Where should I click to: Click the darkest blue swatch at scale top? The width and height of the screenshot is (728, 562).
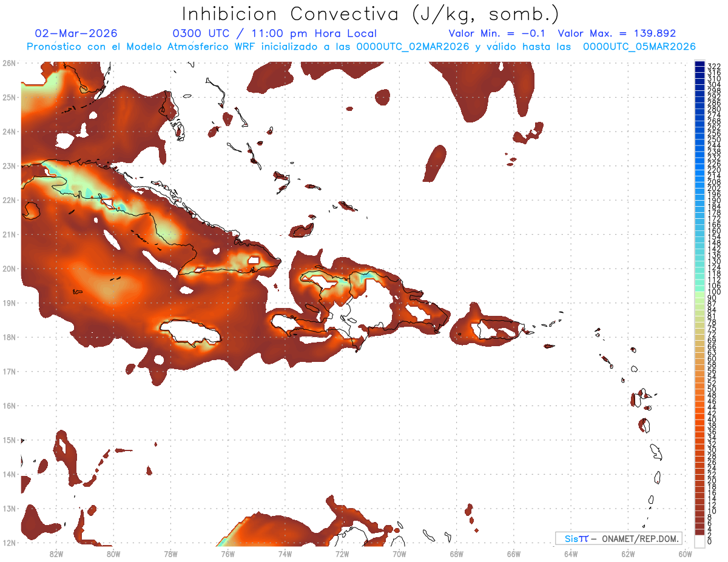click(699, 65)
